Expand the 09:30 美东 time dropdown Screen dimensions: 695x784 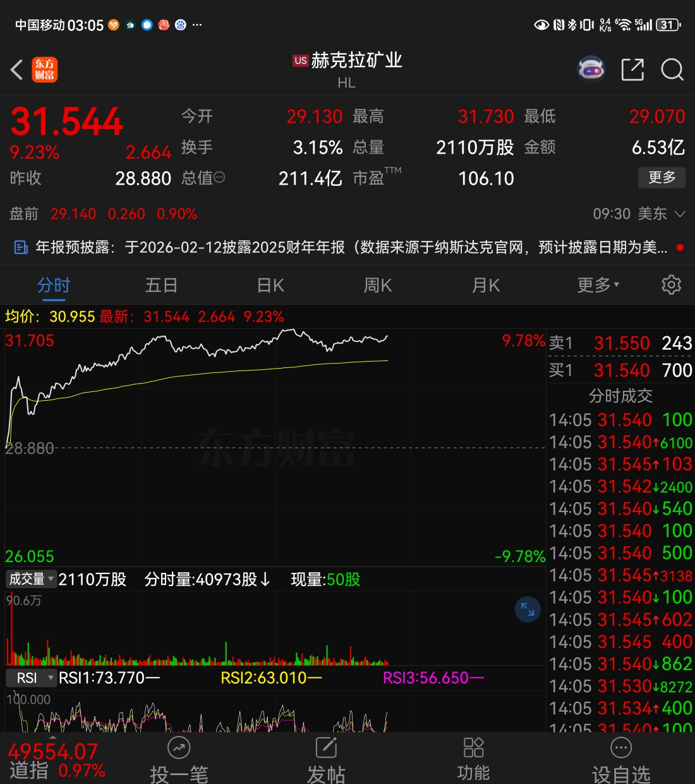tap(639, 214)
